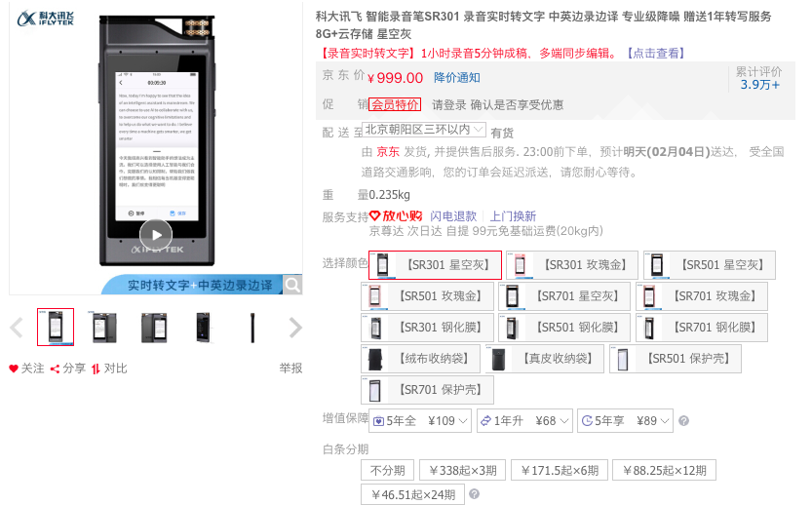Open the 3.9万+ reviews count
812x505 pixels.
coord(759,85)
